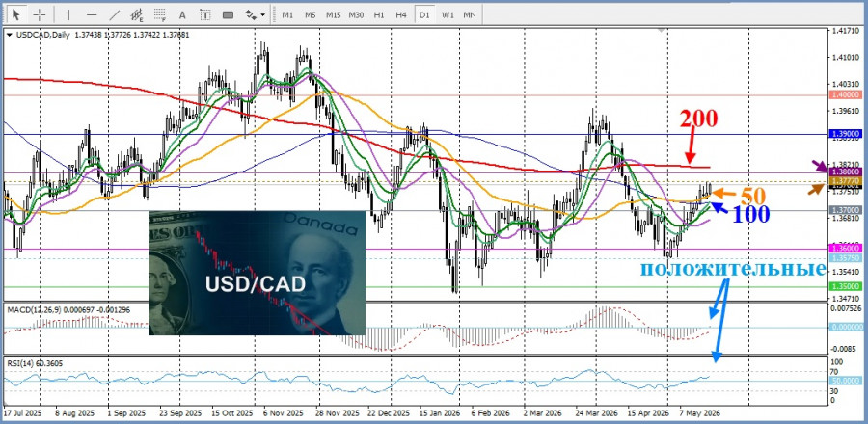The height and width of the screenshot is (424, 868).
Task: Select the gray rectangle shape tool
Action: pyautogui.click(x=228, y=14)
